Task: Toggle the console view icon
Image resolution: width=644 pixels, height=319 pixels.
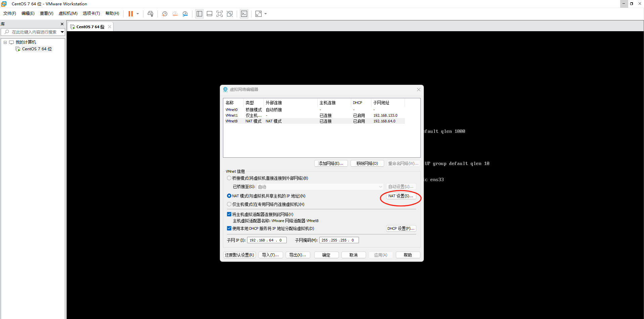Action: (244, 14)
